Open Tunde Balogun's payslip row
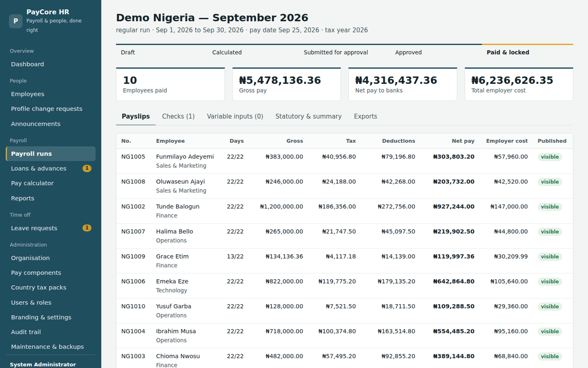This screenshot has width=588, height=368. point(344,211)
